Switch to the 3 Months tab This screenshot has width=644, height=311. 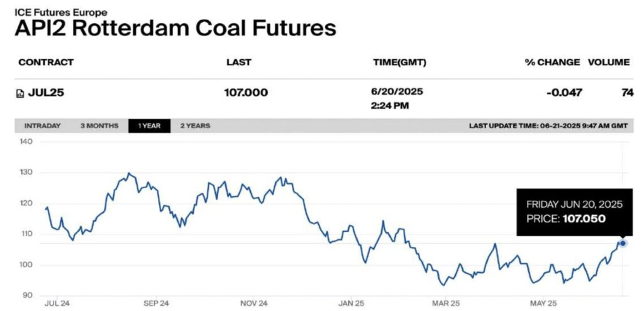point(99,126)
